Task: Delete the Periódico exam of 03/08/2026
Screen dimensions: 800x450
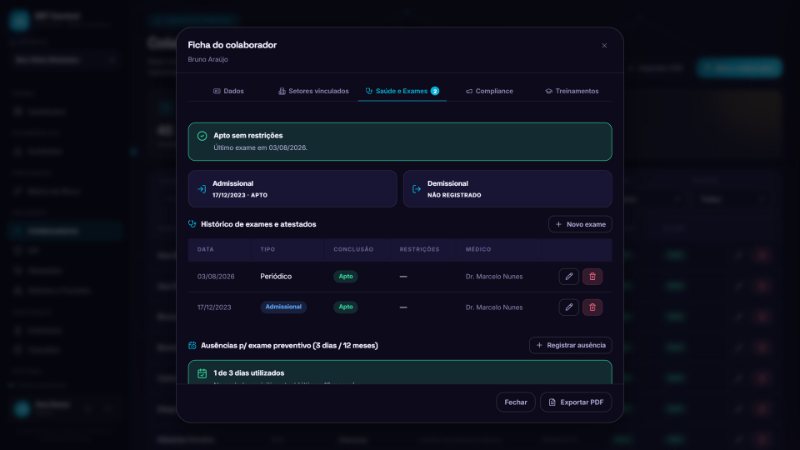Action: [592, 276]
